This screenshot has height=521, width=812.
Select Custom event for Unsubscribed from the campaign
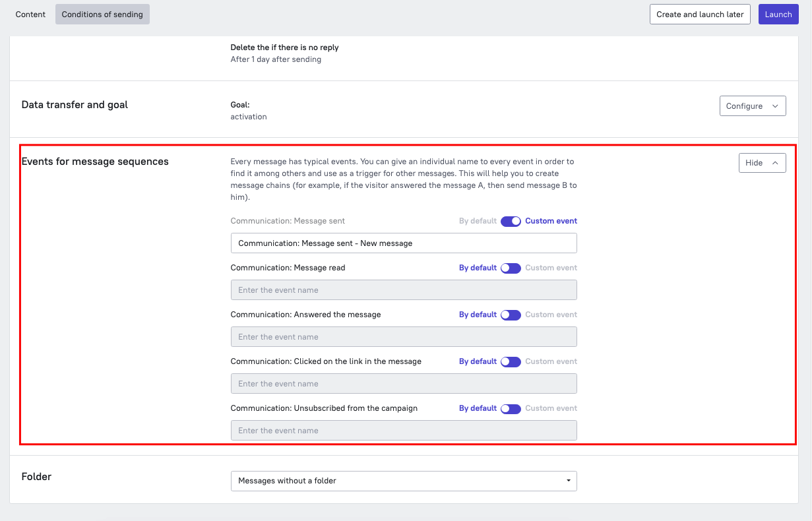[x=551, y=409]
